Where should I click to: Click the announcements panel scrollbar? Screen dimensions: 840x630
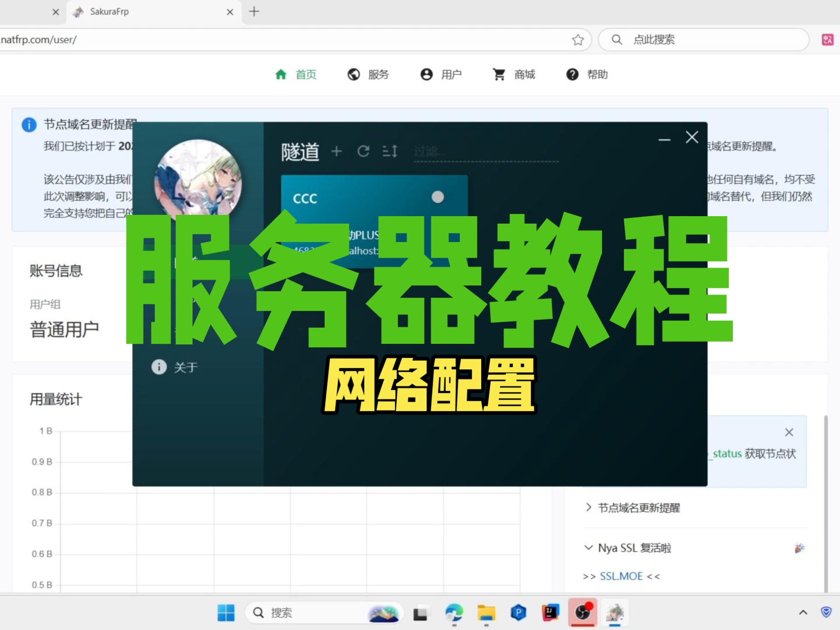(x=826, y=503)
